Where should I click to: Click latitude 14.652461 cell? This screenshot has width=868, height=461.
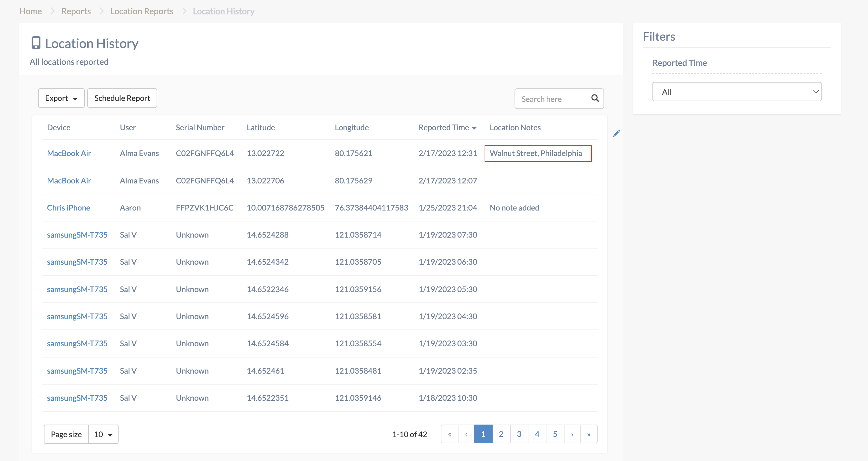click(x=265, y=371)
